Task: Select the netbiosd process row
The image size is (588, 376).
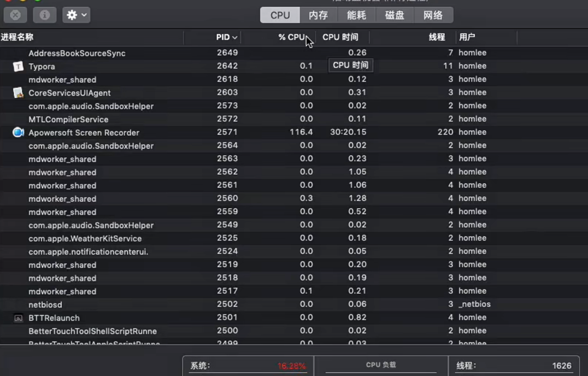Action: tap(45, 305)
